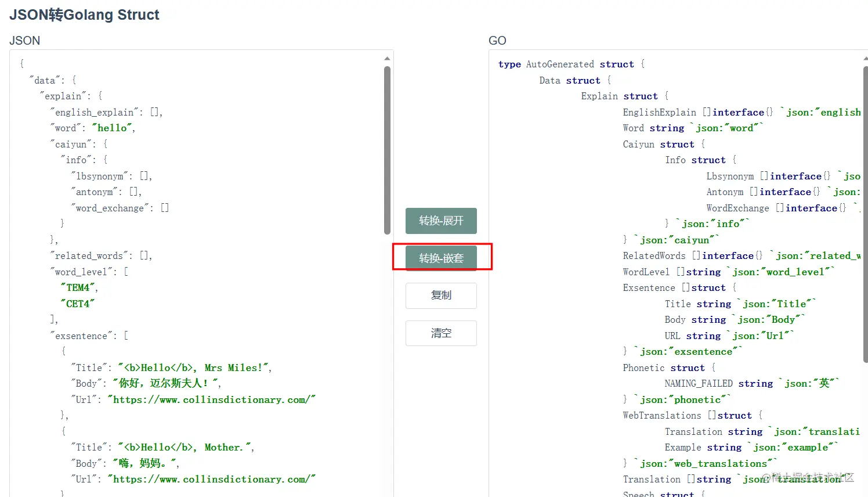Image resolution: width=868 pixels, height=497 pixels.
Task: Click the JSON pane scroll-up arrow
Action: tap(387, 59)
